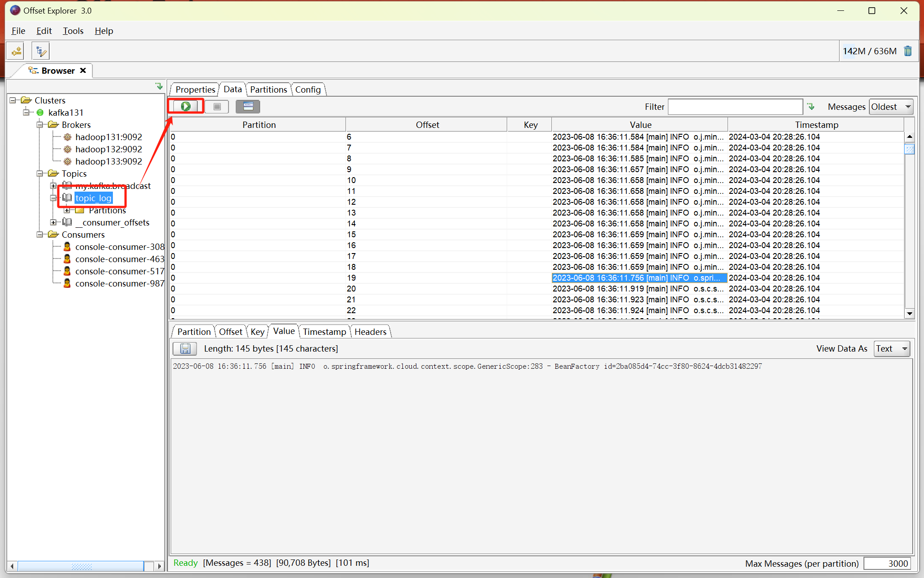Open the Tools menu
The width and height of the screenshot is (924, 578).
tap(73, 31)
